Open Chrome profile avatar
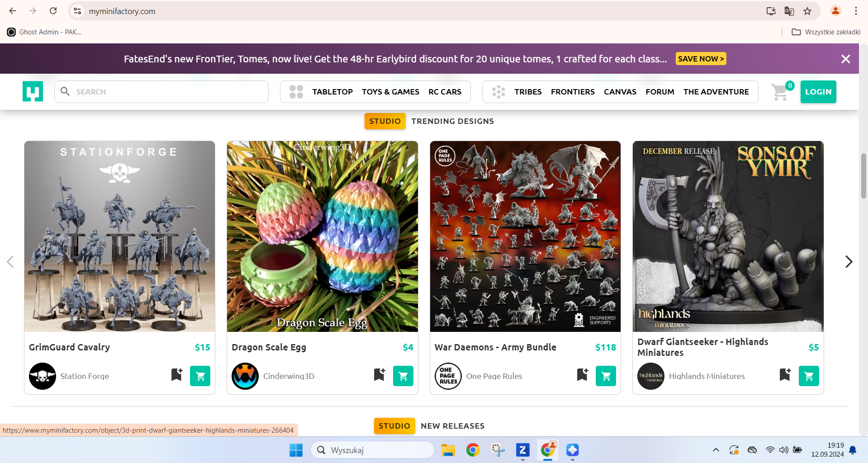 point(835,11)
